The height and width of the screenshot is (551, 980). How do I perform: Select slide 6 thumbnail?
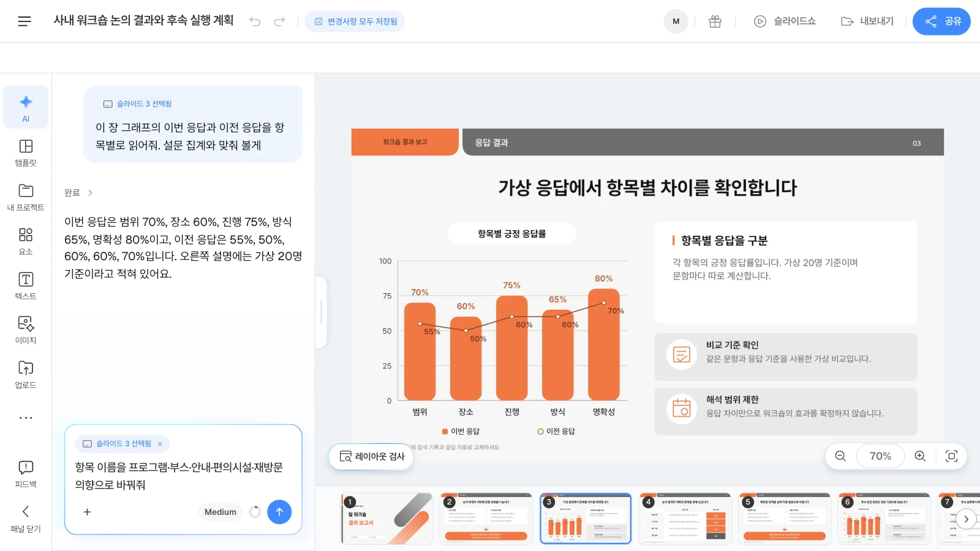[884, 519]
